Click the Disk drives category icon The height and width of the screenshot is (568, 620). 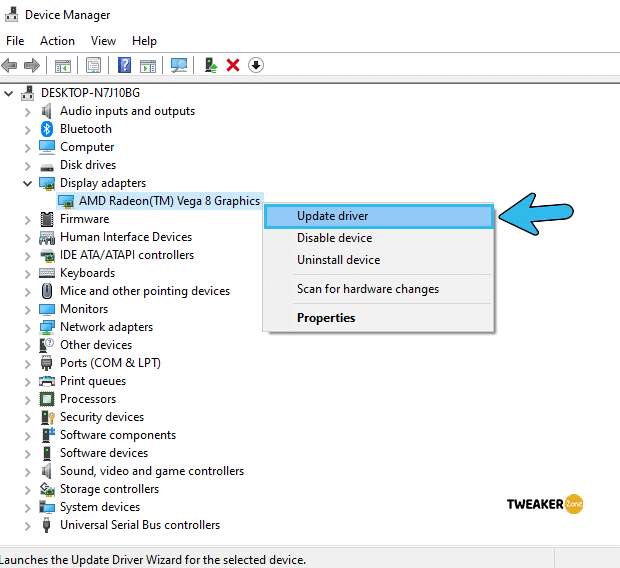click(47, 167)
